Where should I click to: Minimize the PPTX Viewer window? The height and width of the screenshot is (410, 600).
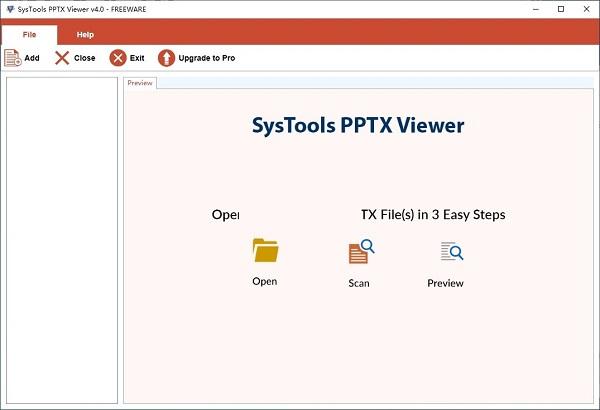(x=536, y=9)
